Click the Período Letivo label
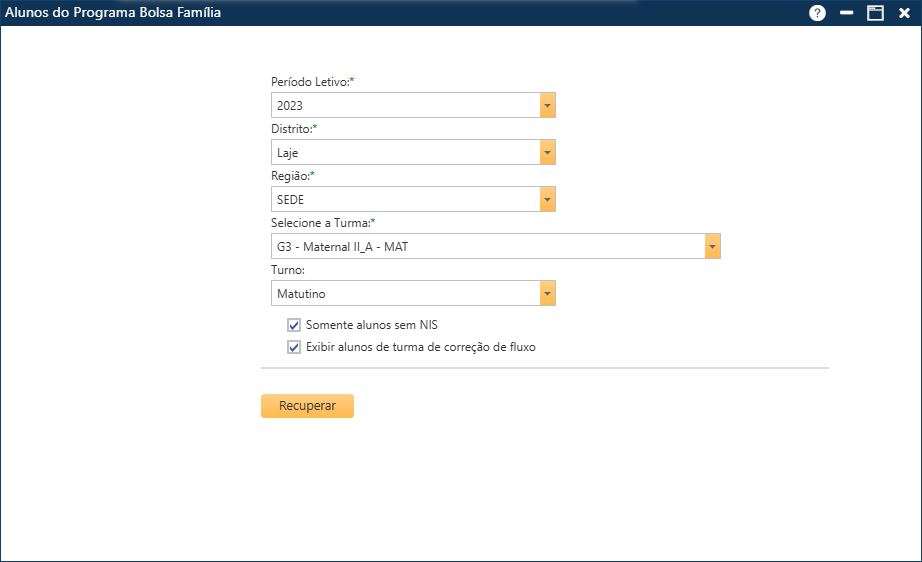The width and height of the screenshot is (922, 562). coord(312,82)
